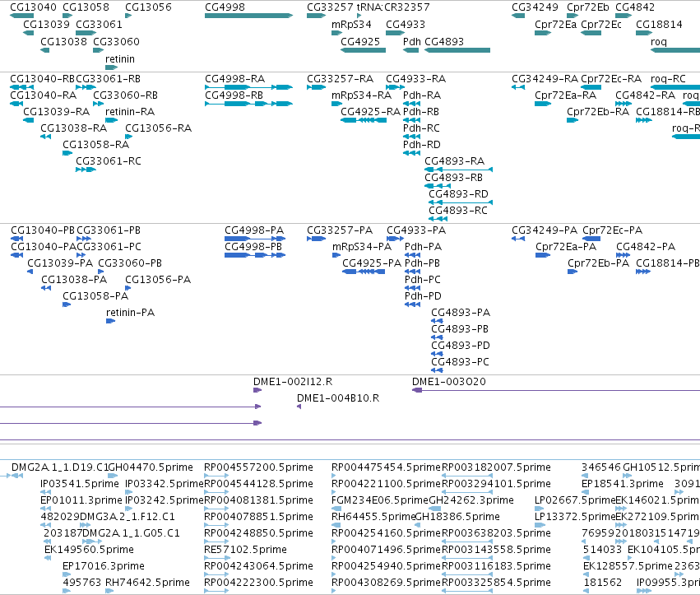Select the DME1-002I12.R feature

coord(257,390)
